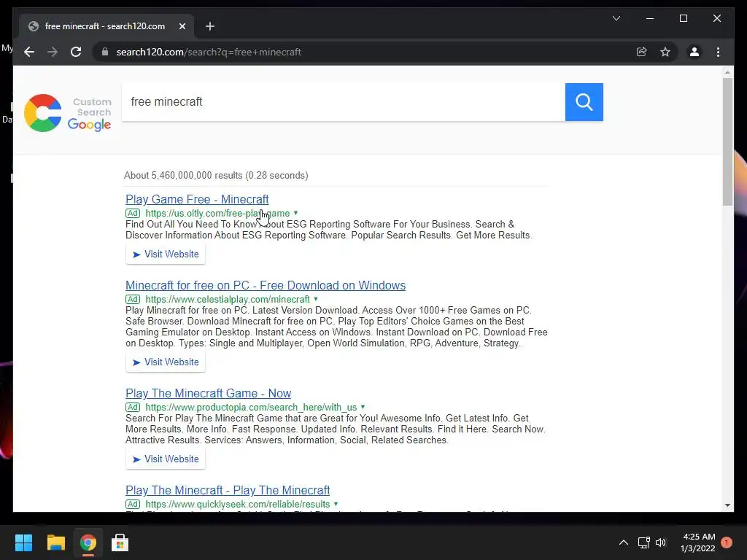
Task: Click the free minecraft search field
Action: pos(344,102)
